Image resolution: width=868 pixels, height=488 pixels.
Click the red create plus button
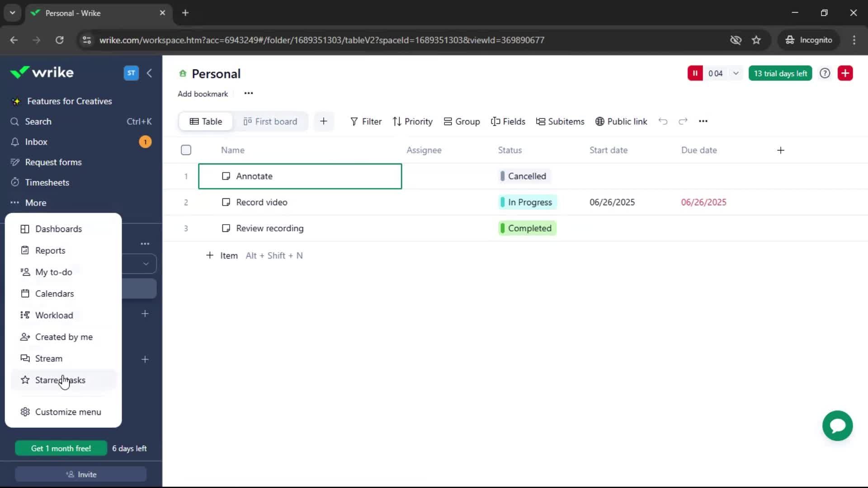(845, 73)
